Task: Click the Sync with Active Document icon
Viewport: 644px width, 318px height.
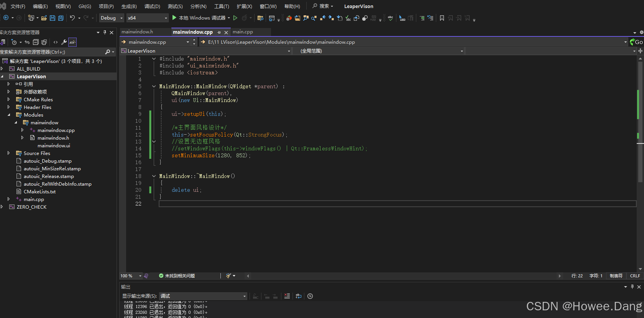Action: click(27, 42)
